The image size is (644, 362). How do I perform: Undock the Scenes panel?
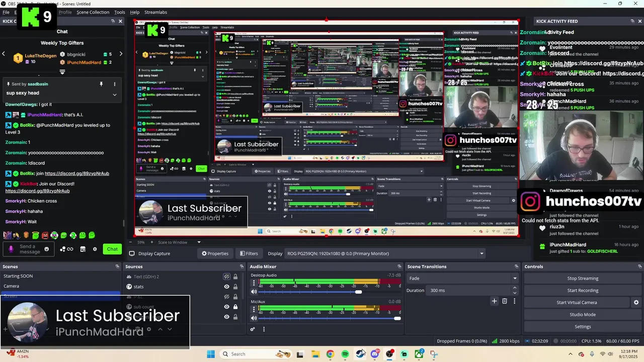point(117,266)
